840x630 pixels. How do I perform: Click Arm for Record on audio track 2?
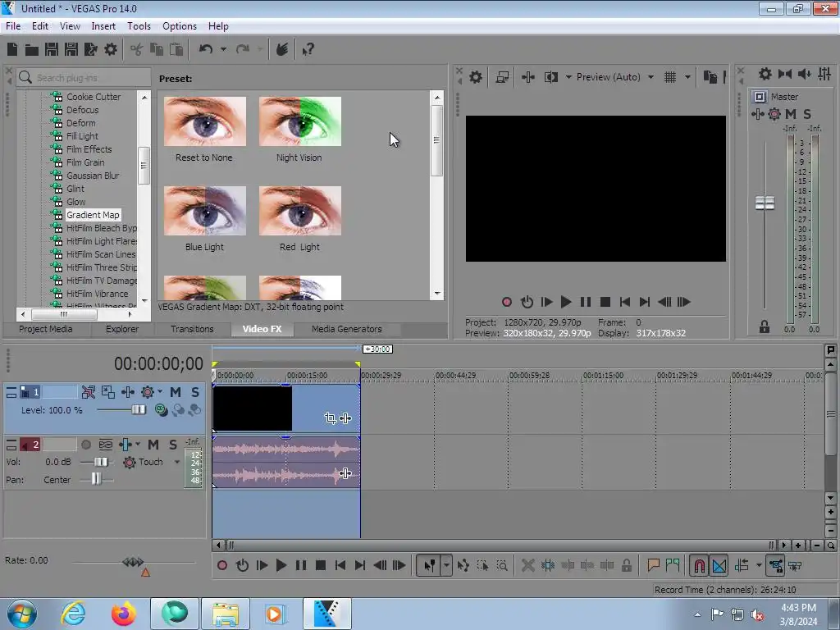pyautogui.click(x=86, y=445)
